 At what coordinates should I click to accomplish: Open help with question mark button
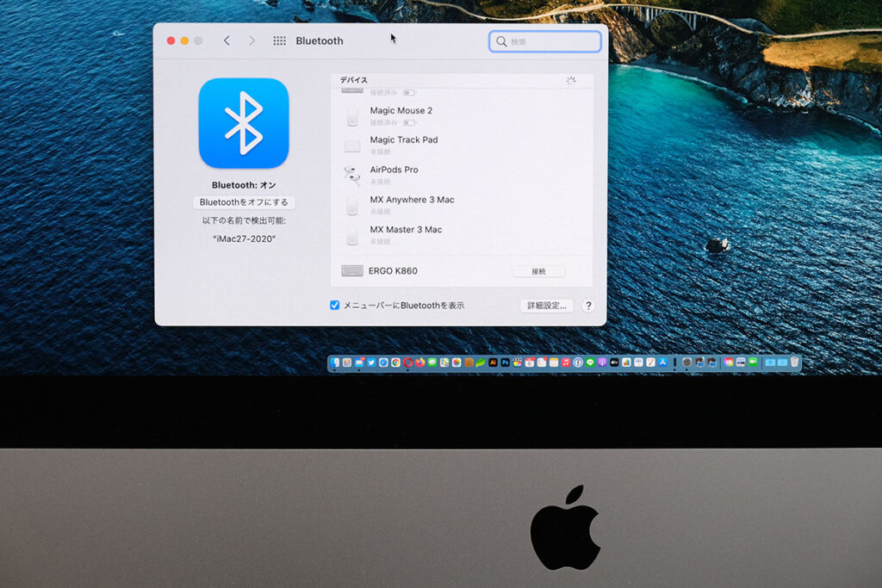click(588, 306)
